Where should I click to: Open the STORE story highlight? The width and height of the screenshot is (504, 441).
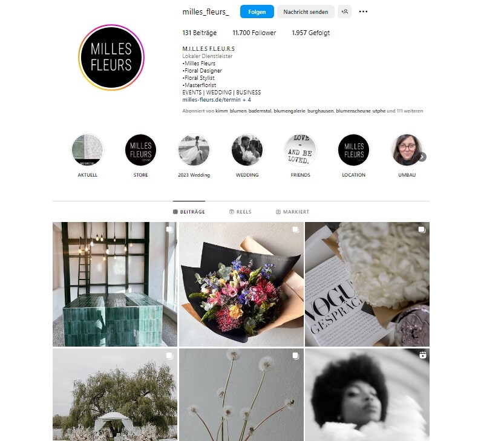pos(140,150)
